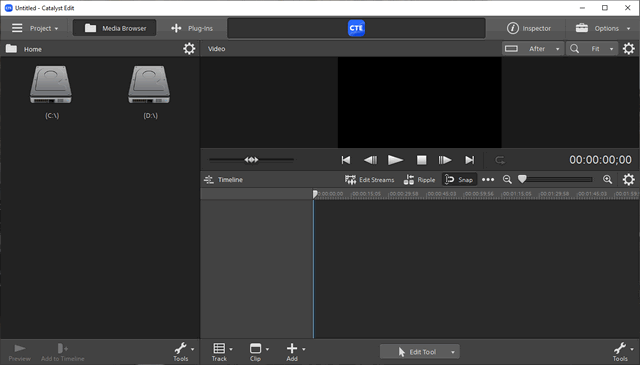Open Timeline settings gear
Screen dimensions: 640x365
tap(629, 180)
